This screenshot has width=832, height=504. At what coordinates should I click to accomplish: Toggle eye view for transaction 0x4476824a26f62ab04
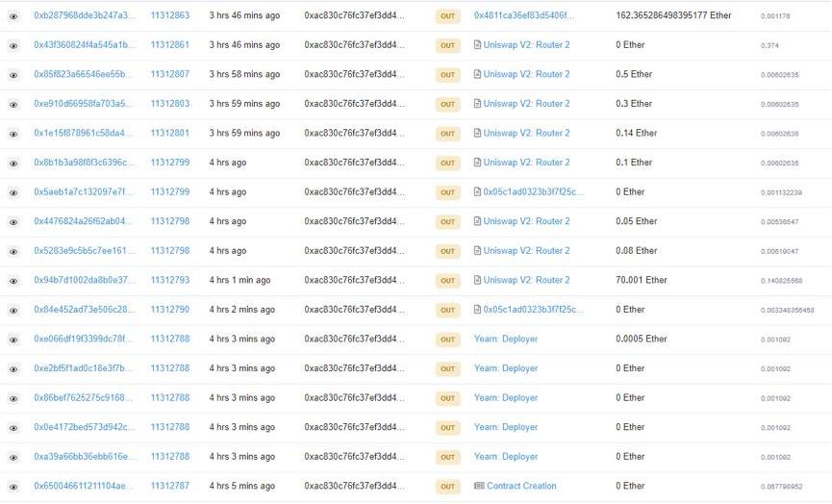[13, 222]
